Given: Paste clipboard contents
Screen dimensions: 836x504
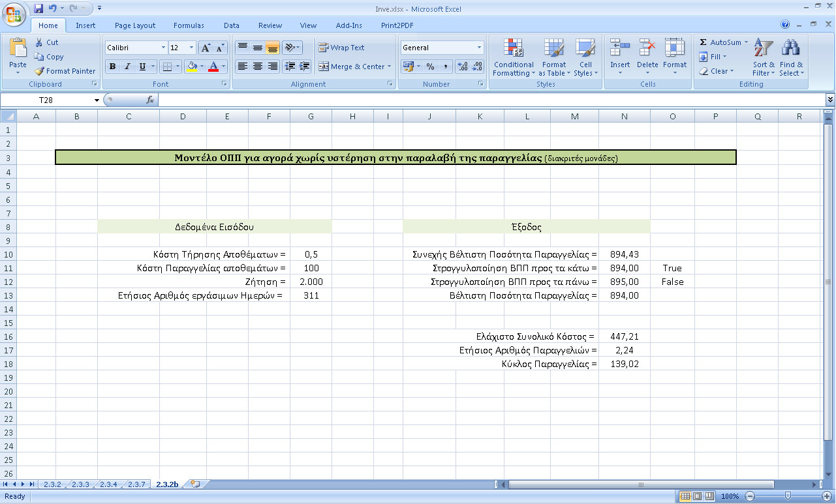Looking at the screenshot, I should [x=18, y=55].
